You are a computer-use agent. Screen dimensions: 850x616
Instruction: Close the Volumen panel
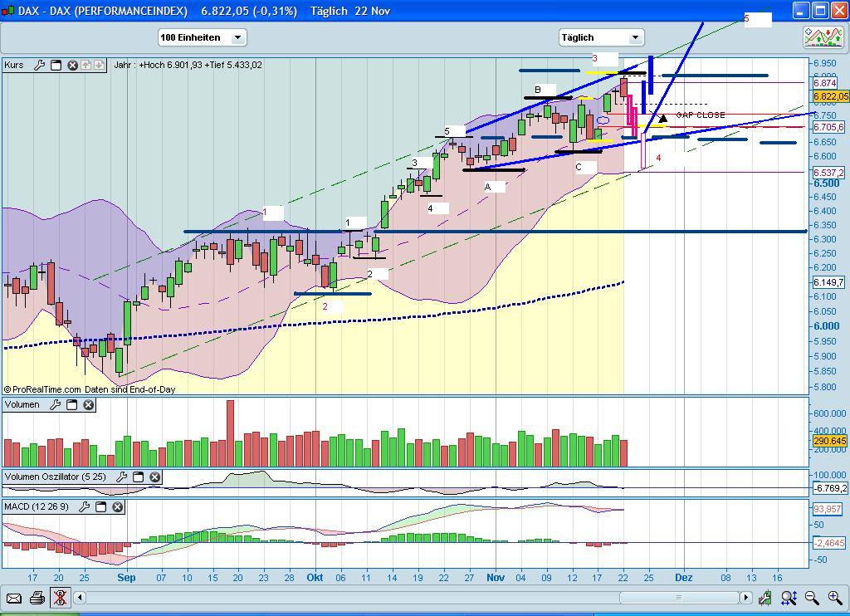point(88,404)
